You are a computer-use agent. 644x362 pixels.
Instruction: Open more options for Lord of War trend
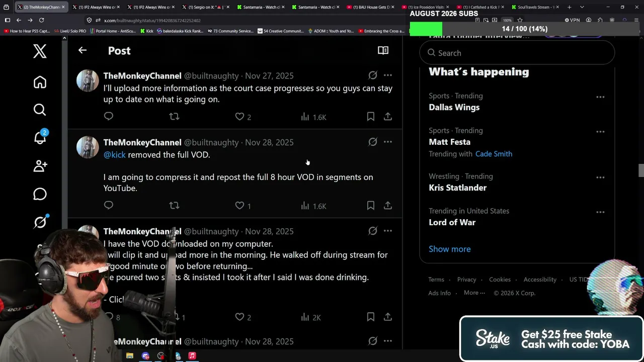(x=600, y=212)
